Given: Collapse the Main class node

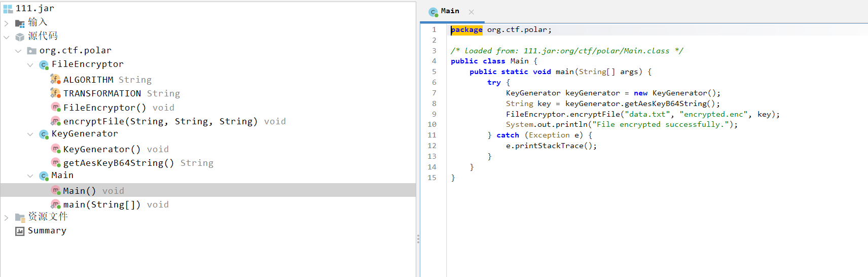Looking at the screenshot, I should tap(30, 176).
